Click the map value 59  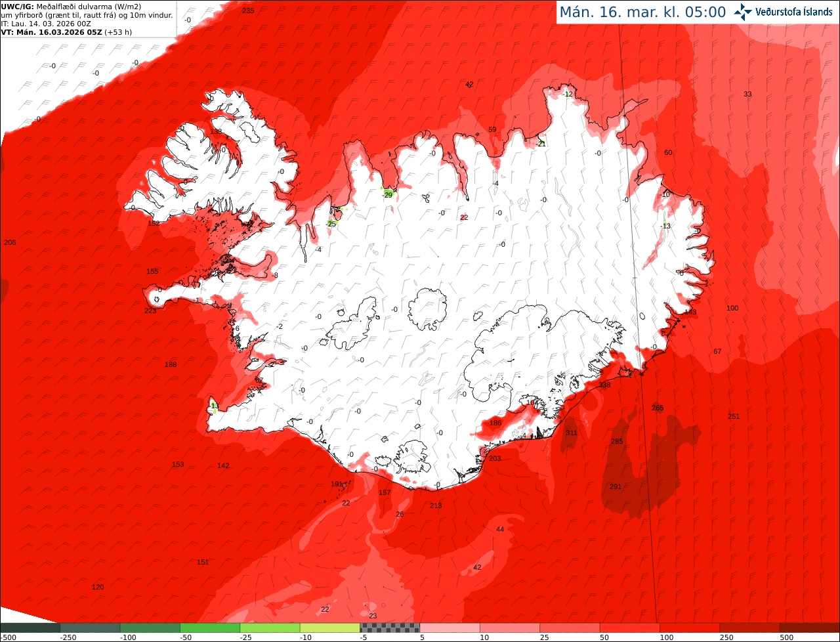point(492,130)
